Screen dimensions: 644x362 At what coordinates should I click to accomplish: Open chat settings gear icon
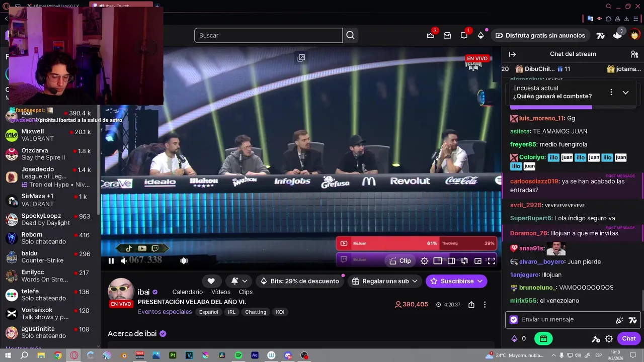pos(609,339)
